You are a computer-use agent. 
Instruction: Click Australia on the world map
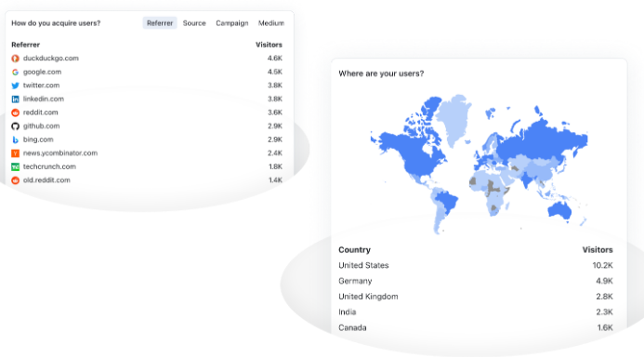(559, 210)
